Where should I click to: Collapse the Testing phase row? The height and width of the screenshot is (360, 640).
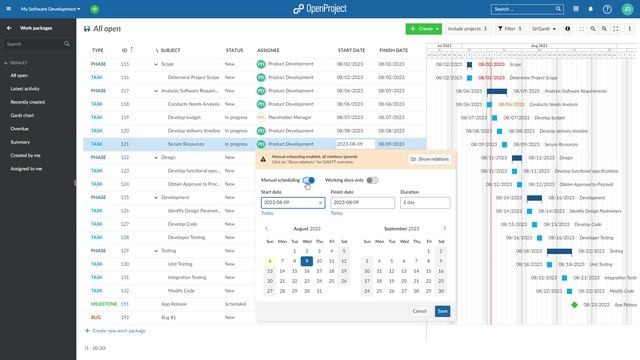(x=156, y=251)
